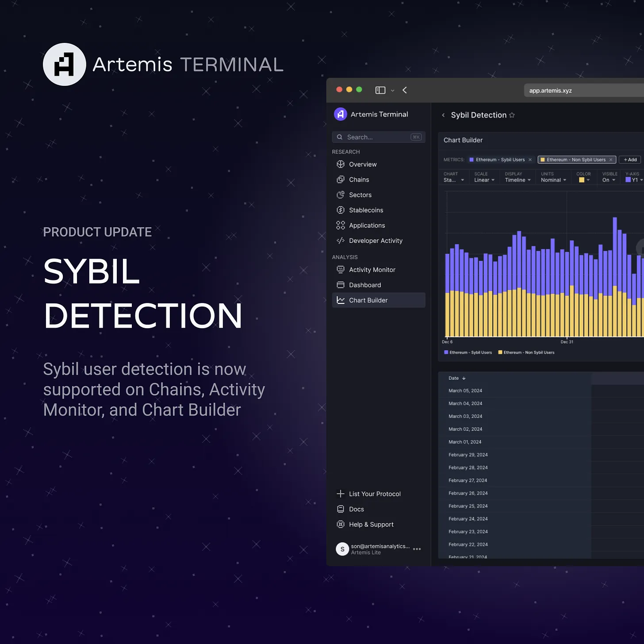Go back with the browser back arrow
The width and height of the screenshot is (644, 644).
coord(405,90)
